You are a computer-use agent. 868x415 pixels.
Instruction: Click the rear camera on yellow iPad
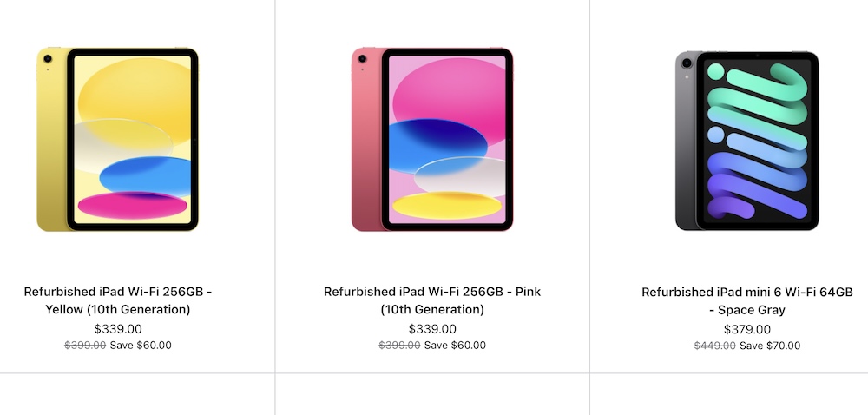point(48,59)
